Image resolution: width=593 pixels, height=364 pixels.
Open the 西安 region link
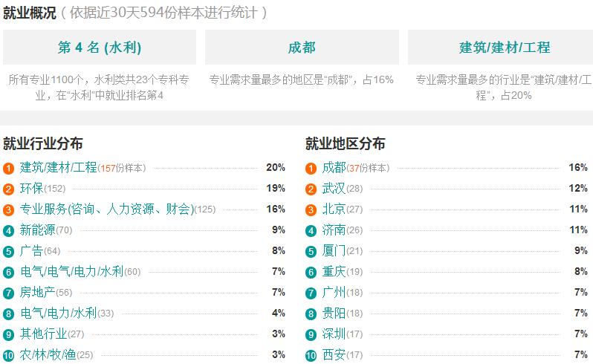click(x=334, y=354)
